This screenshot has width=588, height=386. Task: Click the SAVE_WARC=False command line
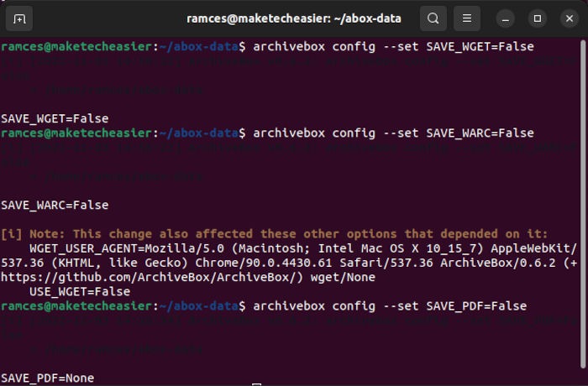coord(267,133)
